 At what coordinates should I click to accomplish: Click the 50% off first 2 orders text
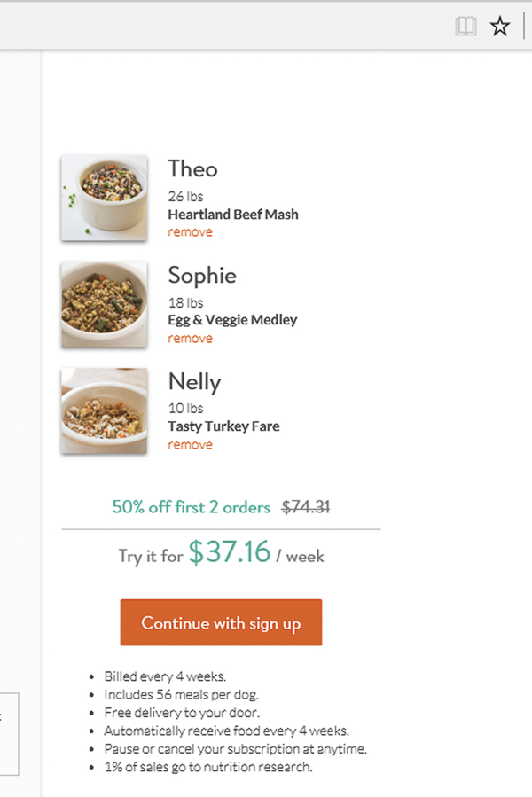[x=191, y=507]
